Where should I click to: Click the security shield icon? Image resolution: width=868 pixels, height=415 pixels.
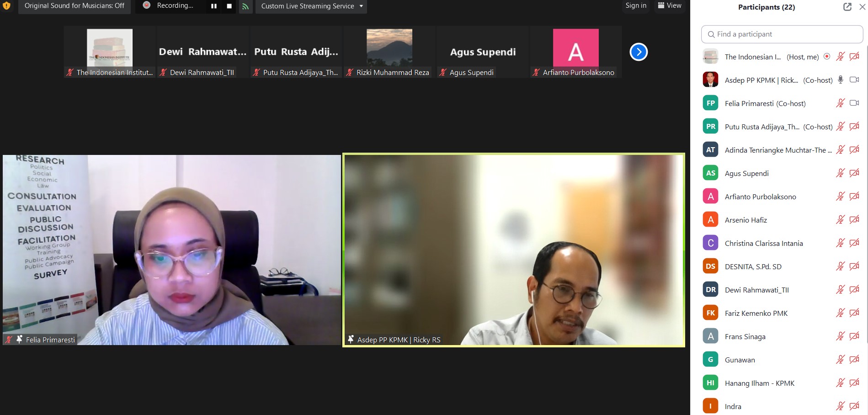pos(6,6)
